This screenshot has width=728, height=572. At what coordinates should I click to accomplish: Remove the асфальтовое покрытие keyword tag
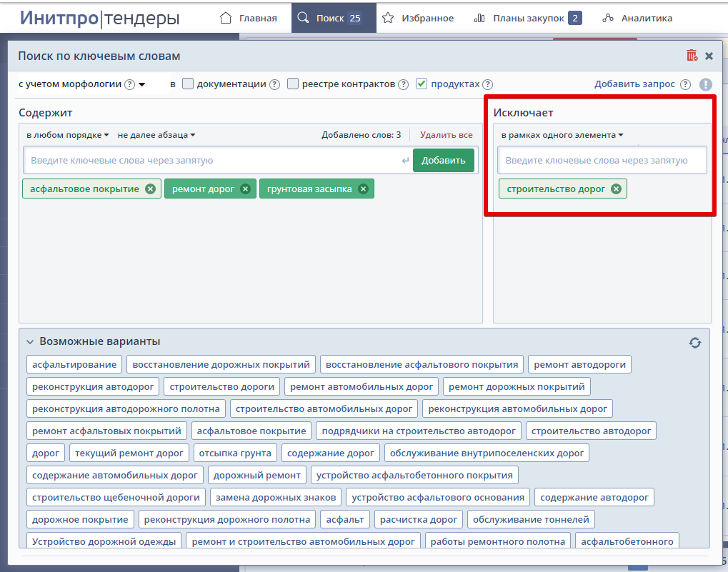[x=150, y=189]
